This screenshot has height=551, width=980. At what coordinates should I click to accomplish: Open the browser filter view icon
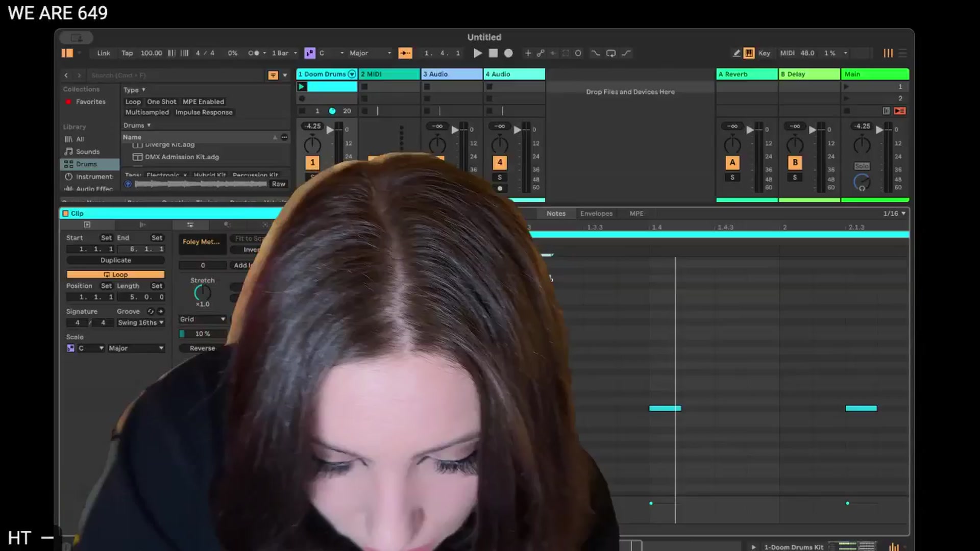pos(273,76)
